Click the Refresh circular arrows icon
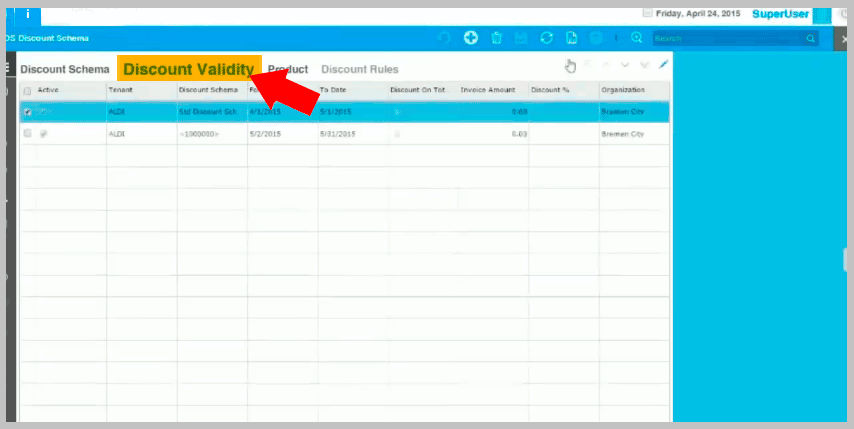Viewport: 854px width, 429px height. (x=546, y=38)
